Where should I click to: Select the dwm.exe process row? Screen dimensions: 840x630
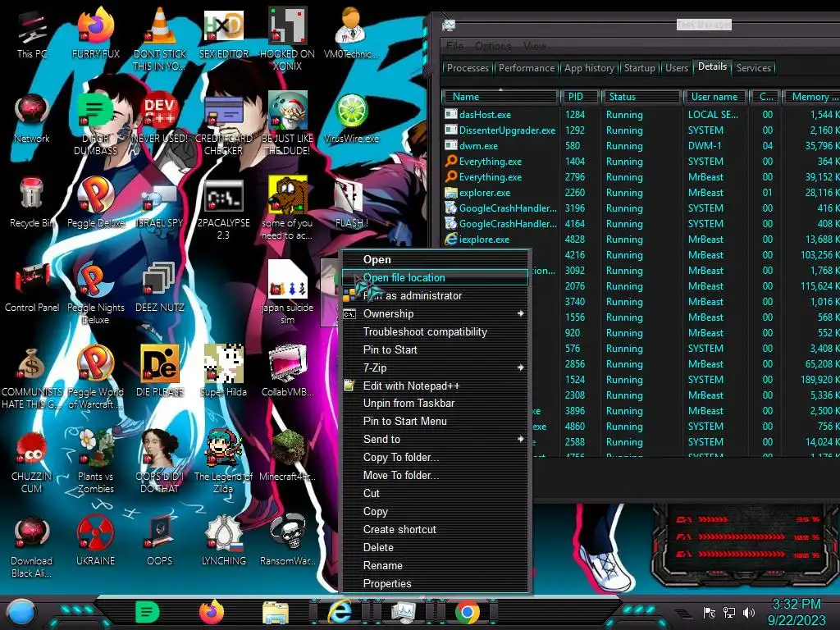click(x=640, y=146)
